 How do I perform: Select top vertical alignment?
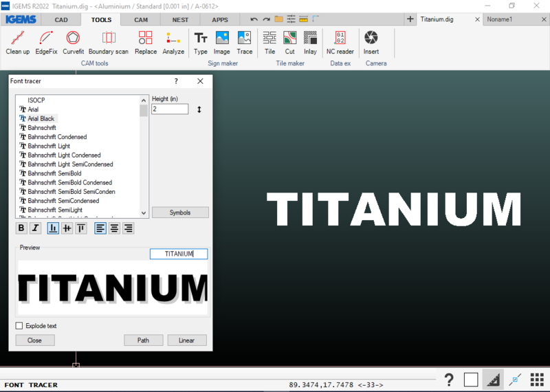point(81,228)
